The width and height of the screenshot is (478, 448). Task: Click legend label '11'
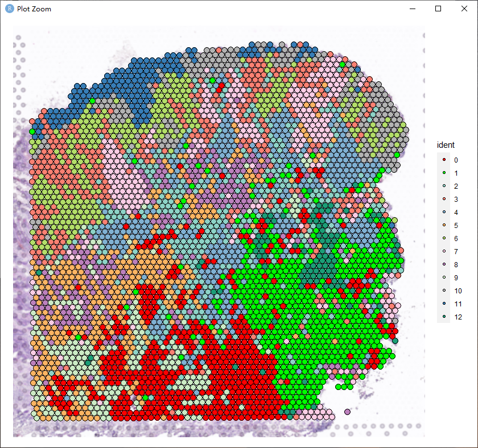(x=458, y=304)
